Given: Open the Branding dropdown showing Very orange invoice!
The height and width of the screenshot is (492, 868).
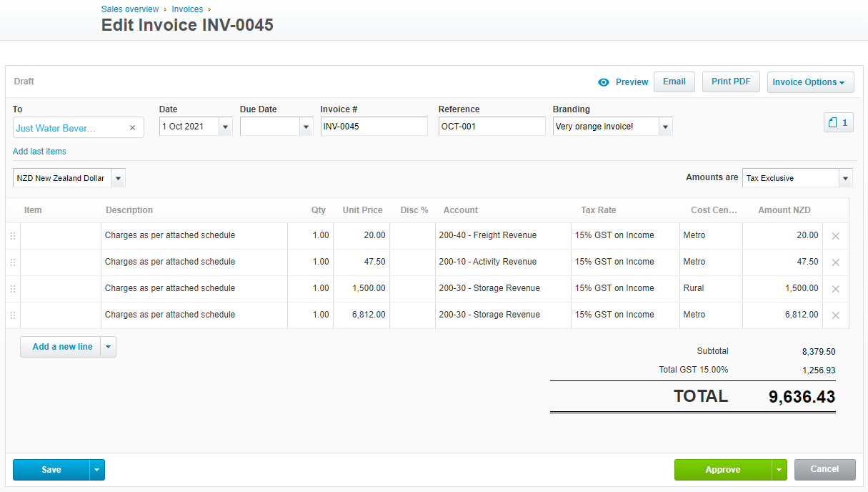Looking at the screenshot, I should pos(664,126).
